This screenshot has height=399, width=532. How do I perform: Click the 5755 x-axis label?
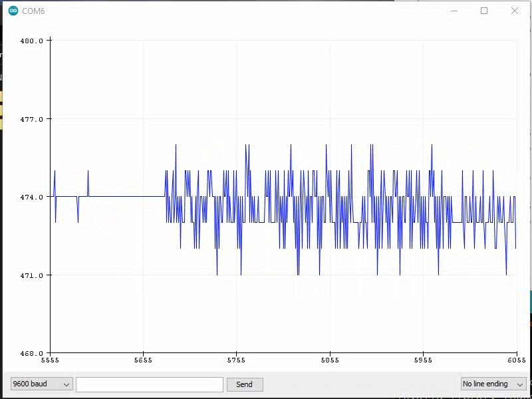click(236, 361)
